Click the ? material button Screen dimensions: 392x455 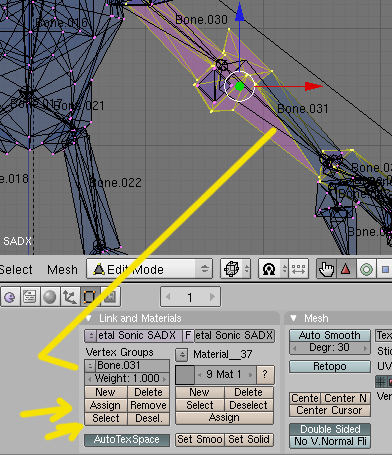click(265, 375)
